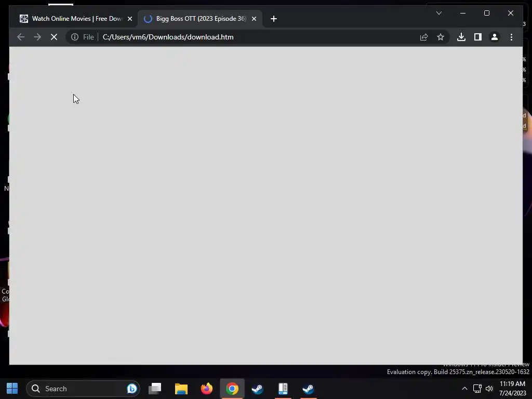This screenshot has width=532, height=399.
Task: Maximize the Chrome window
Action: (x=486, y=13)
